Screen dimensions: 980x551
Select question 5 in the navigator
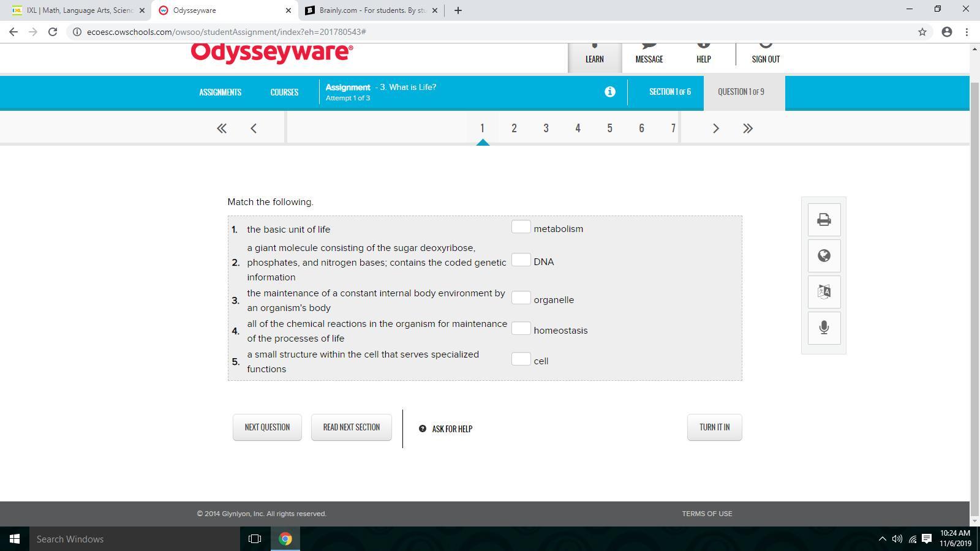[x=609, y=128]
